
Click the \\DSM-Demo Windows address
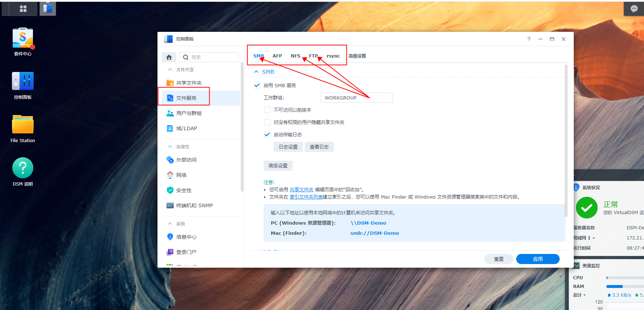368,223
